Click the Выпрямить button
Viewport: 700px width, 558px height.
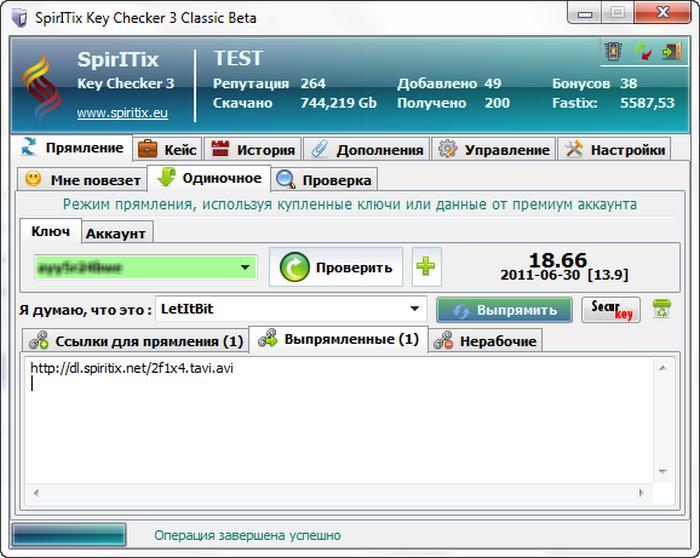[x=504, y=310]
